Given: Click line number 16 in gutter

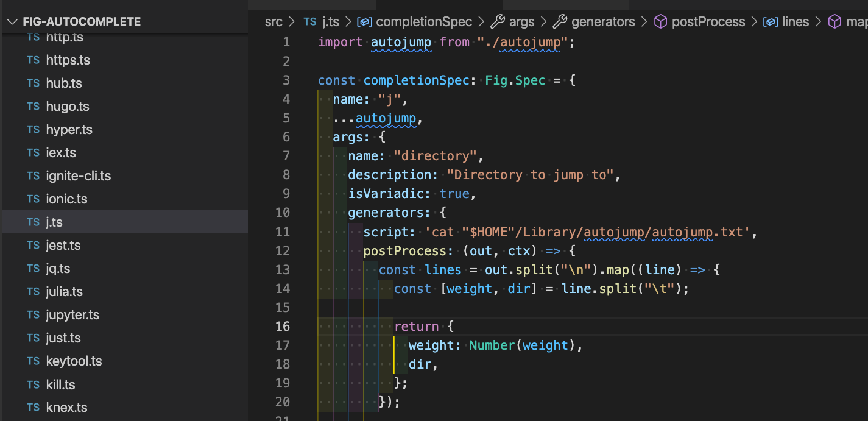Looking at the screenshot, I should coord(283,326).
